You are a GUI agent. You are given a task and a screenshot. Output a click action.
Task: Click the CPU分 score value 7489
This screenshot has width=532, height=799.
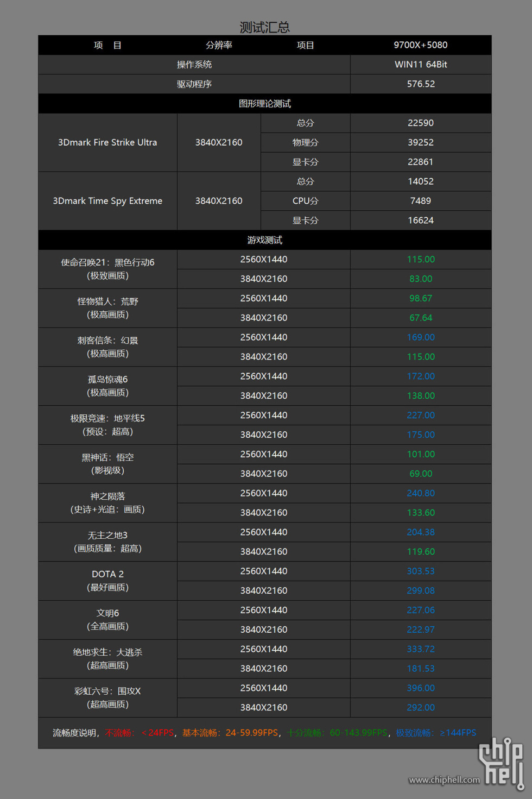(421, 201)
